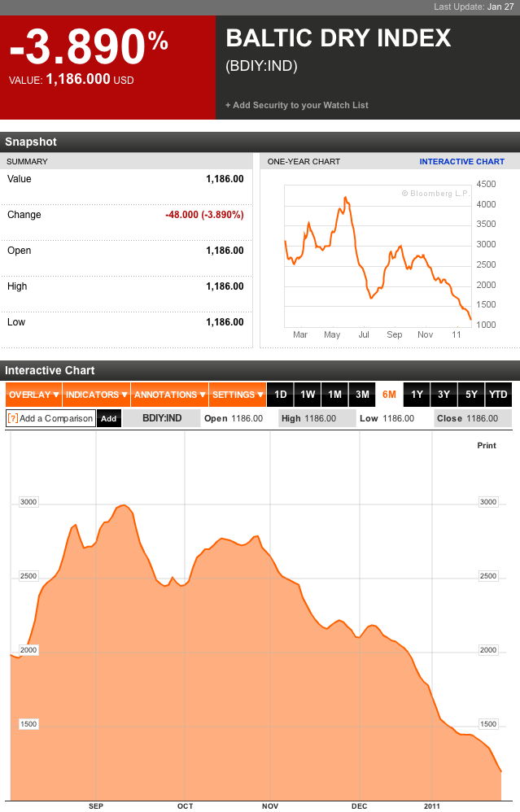Switch chart to 3Y view
The height and width of the screenshot is (812, 520).
[x=444, y=394]
